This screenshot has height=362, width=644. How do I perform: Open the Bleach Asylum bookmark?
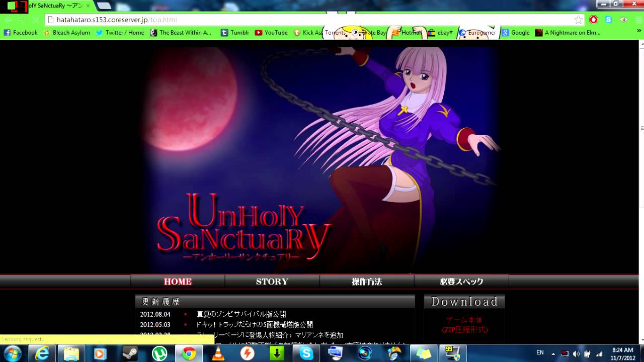(66, 33)
